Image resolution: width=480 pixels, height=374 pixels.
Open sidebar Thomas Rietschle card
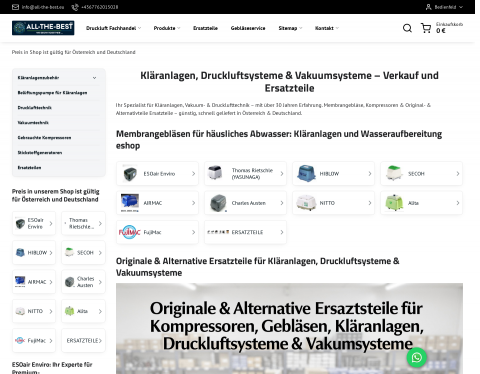(x=83, y=223)
